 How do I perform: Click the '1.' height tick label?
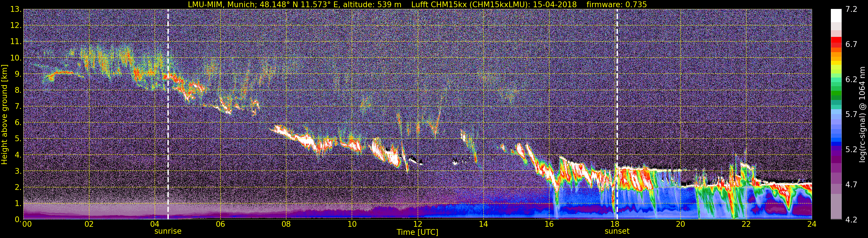[x=18, y=204]
